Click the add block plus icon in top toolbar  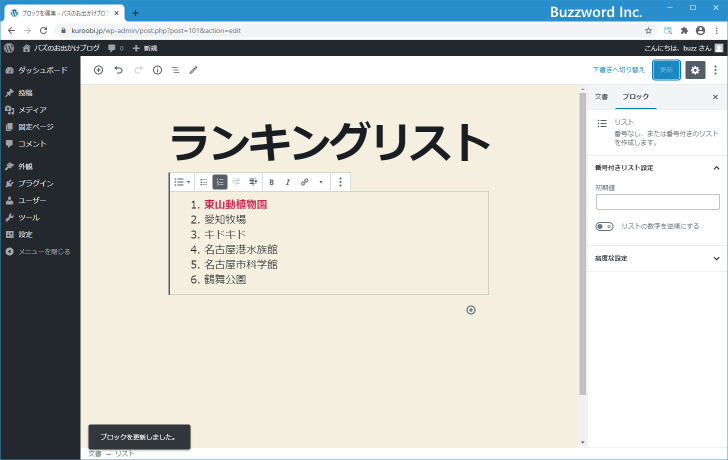pos(98,70)
